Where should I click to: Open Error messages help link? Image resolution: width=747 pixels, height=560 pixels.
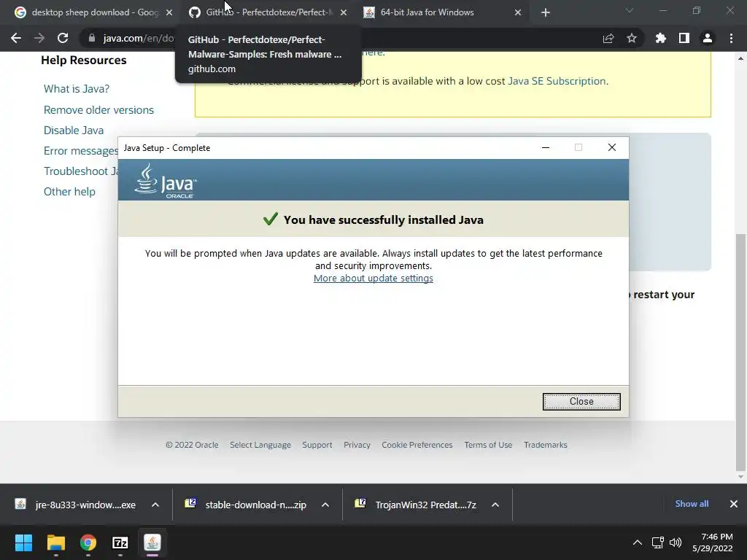(x=80, y=151)
